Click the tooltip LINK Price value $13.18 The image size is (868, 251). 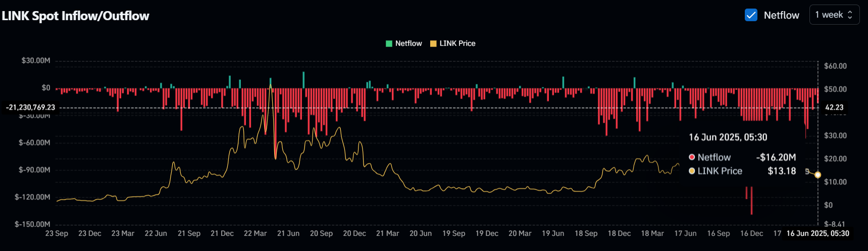(782, 171)
